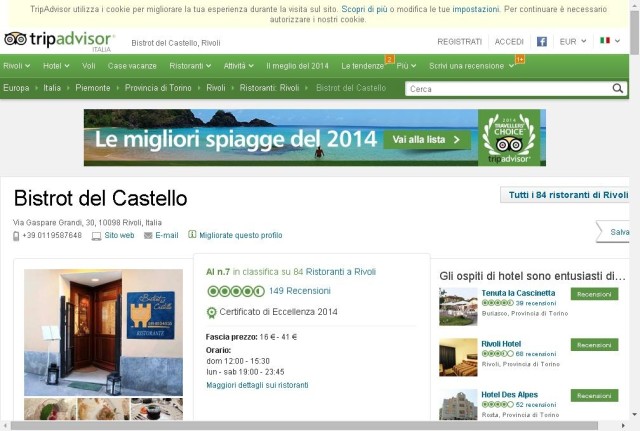Open the third dish thumbnail with dark dessert
640x431 pixels.
tap(157, 409)
